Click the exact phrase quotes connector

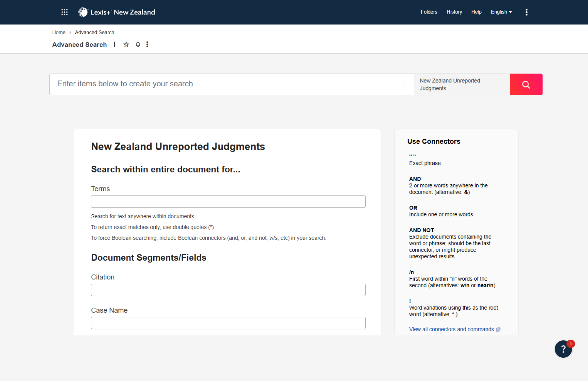click(x=412, y=156)
